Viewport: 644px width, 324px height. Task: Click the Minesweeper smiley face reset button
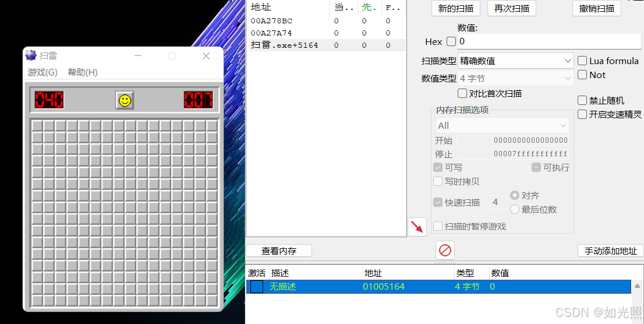[125, 100]
